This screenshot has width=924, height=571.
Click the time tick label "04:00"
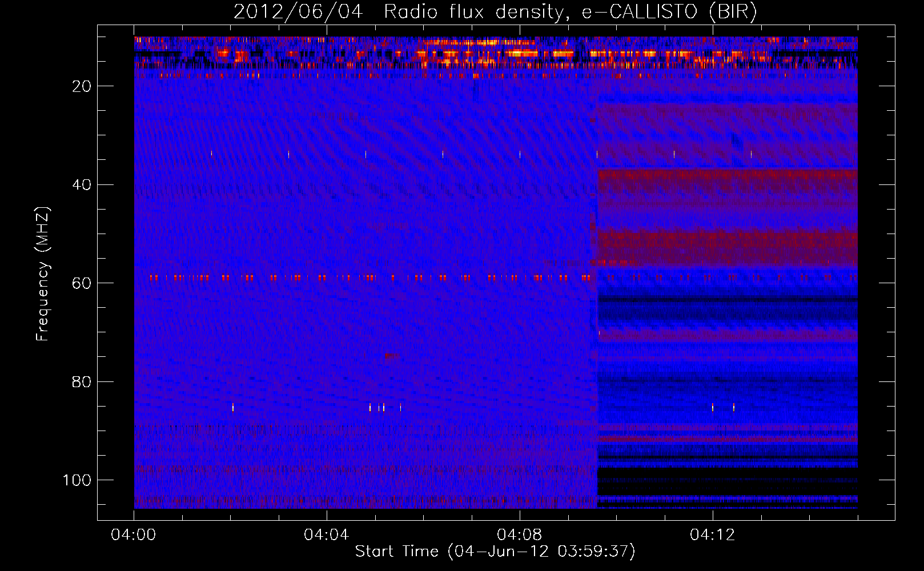point(134,535)
